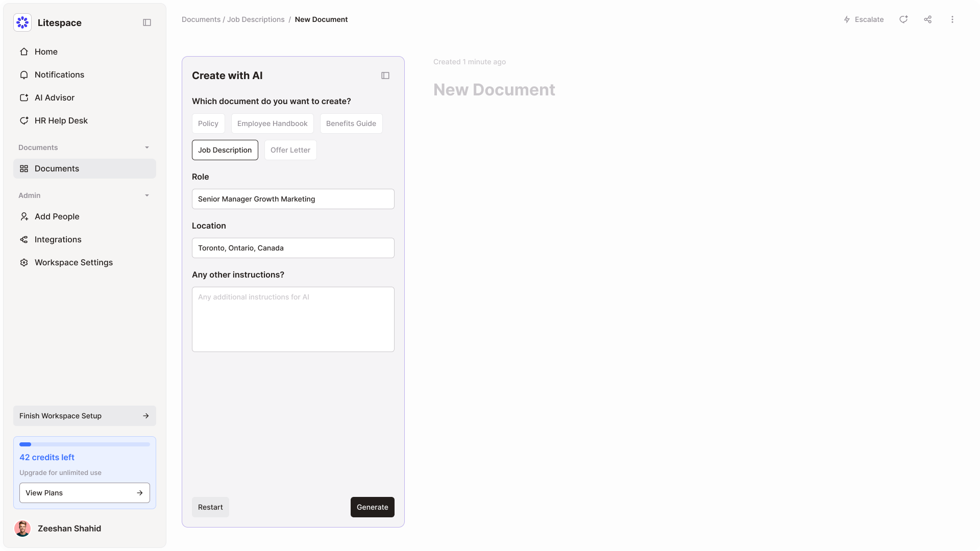The height and width of the screenshot is (551, 980).
Task: Select the Offer Letter option
Action: [x=290, y=150]
